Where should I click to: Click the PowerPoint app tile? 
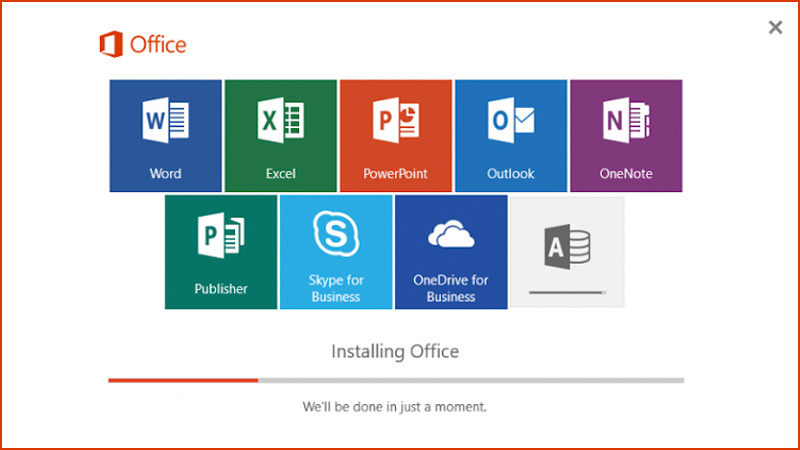coord(396,136)
